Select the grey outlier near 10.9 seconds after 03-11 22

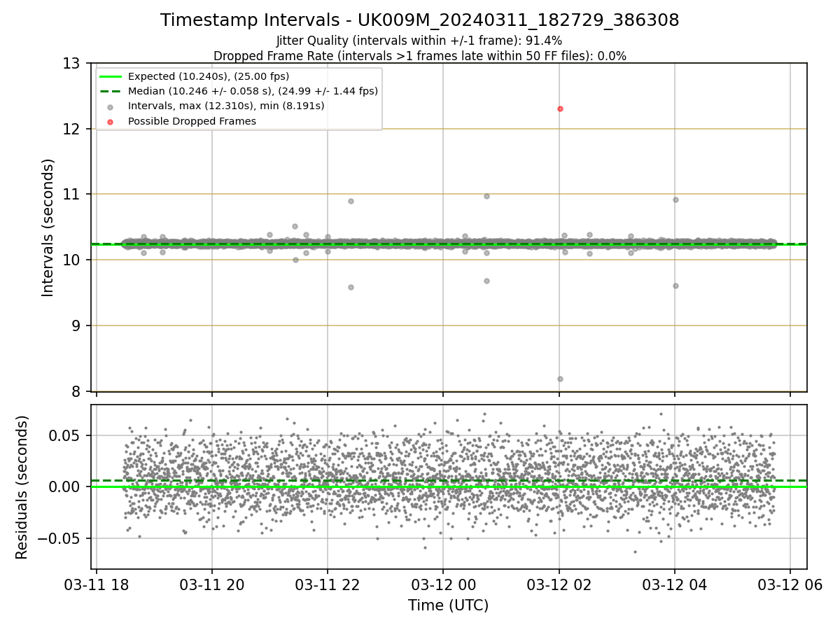click(351, 201)
